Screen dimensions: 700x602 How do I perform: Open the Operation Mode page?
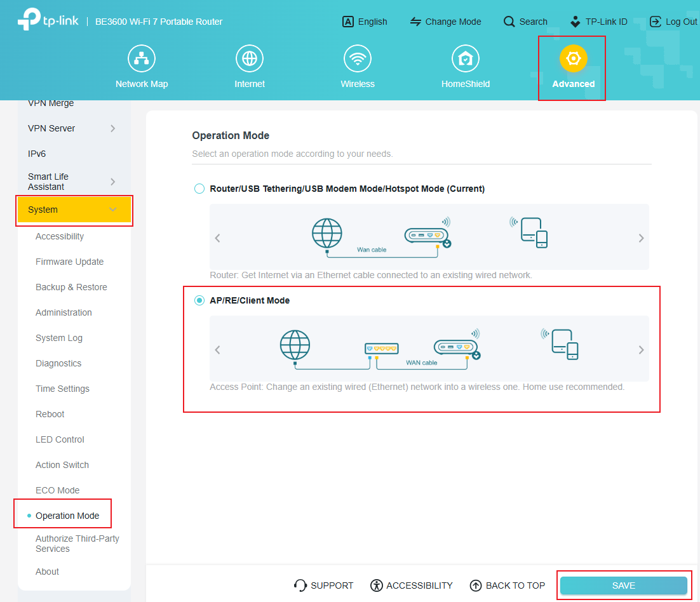66,515
